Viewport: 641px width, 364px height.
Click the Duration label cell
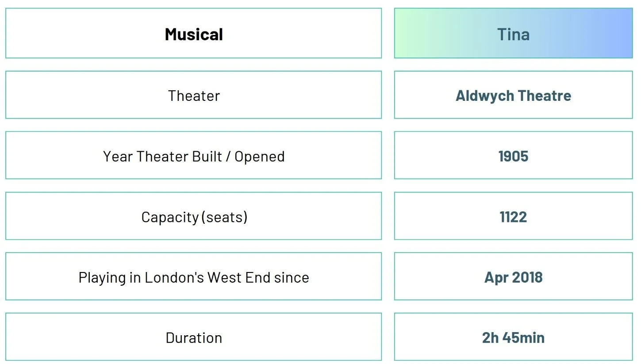[193, 337]
